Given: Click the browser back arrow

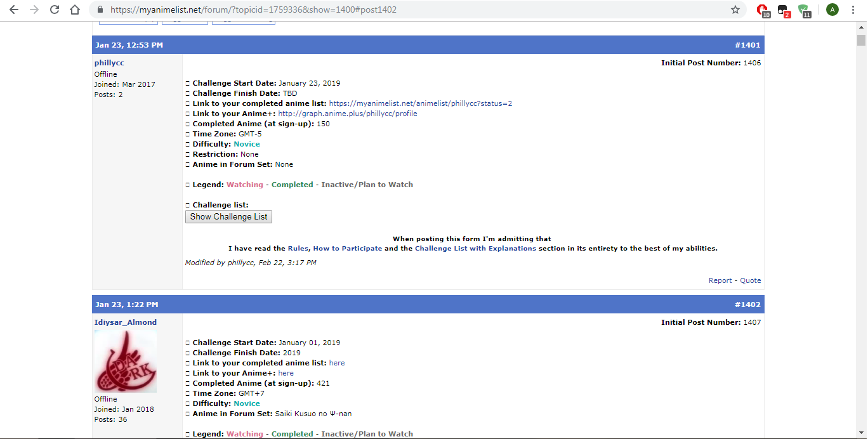Looking at the screenshot, I should pyautogui.click(x=14, y=10).
